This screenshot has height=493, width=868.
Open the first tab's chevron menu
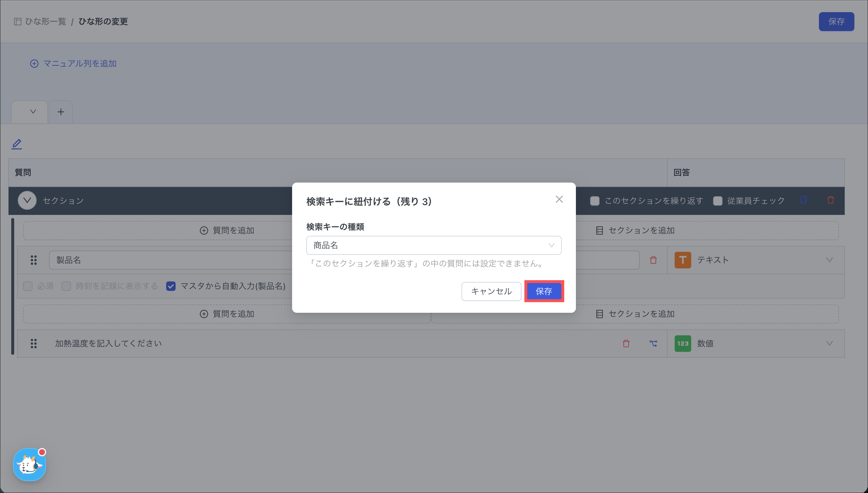click(33, 111)
